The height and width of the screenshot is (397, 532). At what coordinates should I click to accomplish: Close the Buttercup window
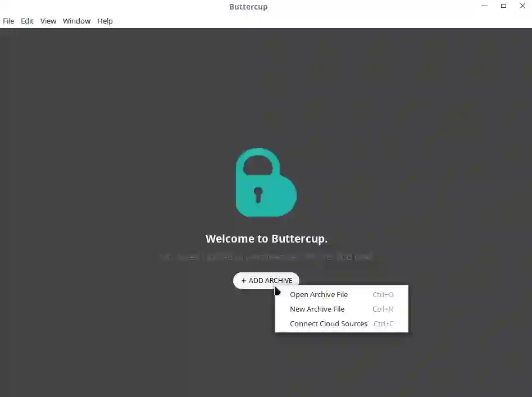[x=522, y=6]
